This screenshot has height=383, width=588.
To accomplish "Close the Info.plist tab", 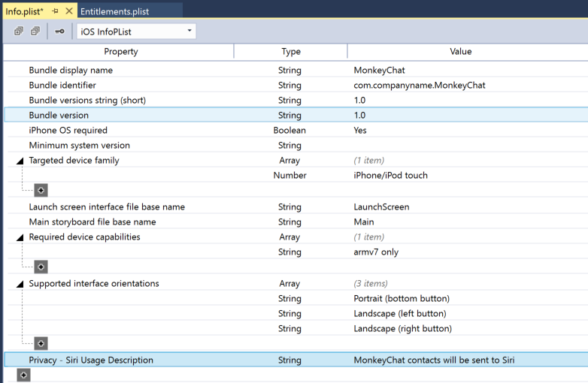I will [69, 11].
